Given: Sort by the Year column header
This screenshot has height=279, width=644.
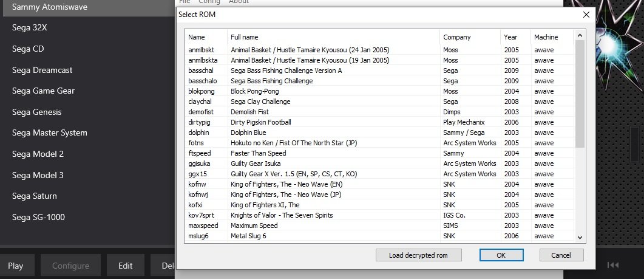Looking at the screenshot, I should 515,37.
